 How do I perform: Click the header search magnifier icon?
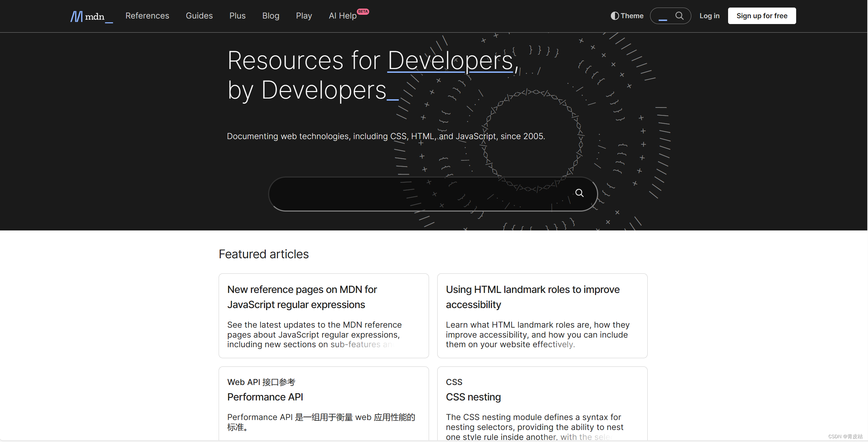679,16
